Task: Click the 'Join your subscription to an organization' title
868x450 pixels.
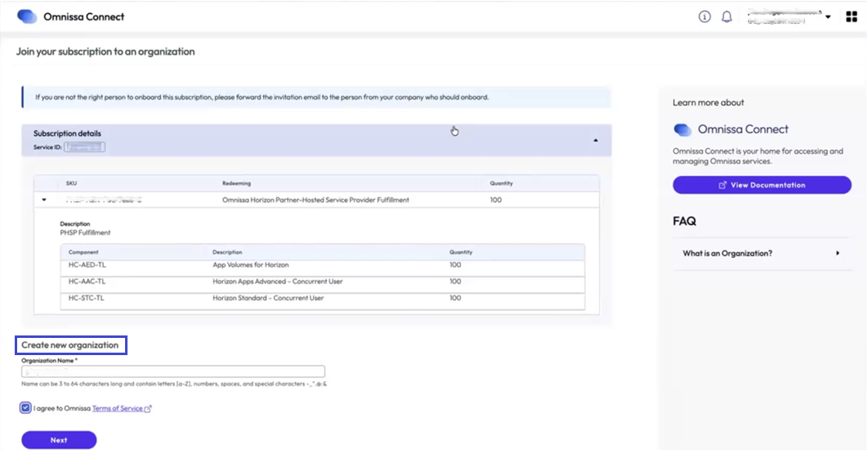Action: click(105, 52)
